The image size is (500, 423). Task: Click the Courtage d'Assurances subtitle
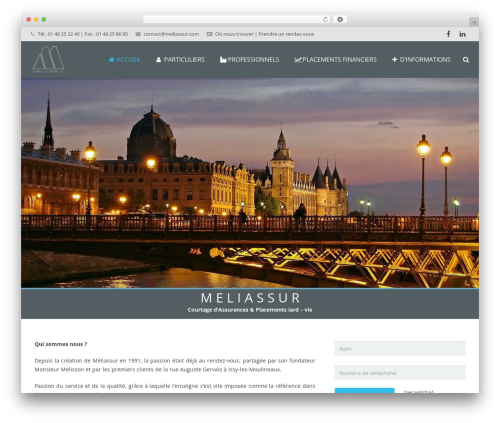coord(250,310)
